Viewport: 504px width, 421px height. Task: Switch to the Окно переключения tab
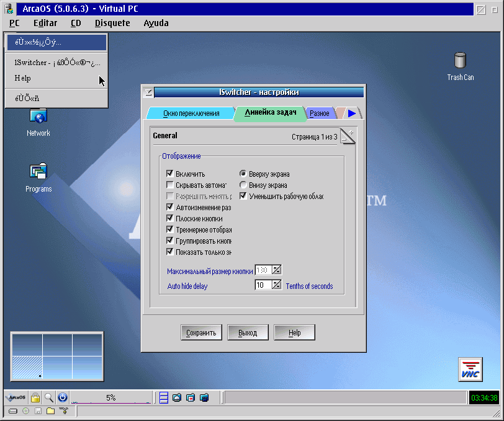pos(191,113)
